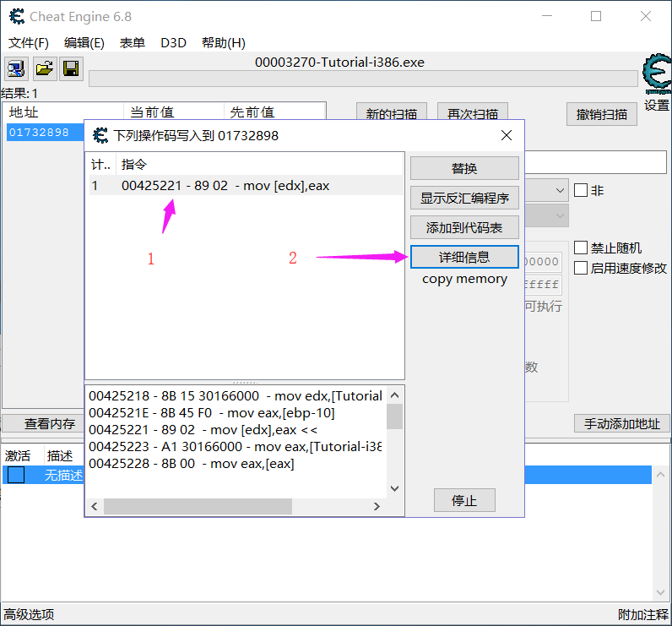Minimize the Cheat Engine window
This screenshot has width=672, height=626.
(x=547, y=16)
